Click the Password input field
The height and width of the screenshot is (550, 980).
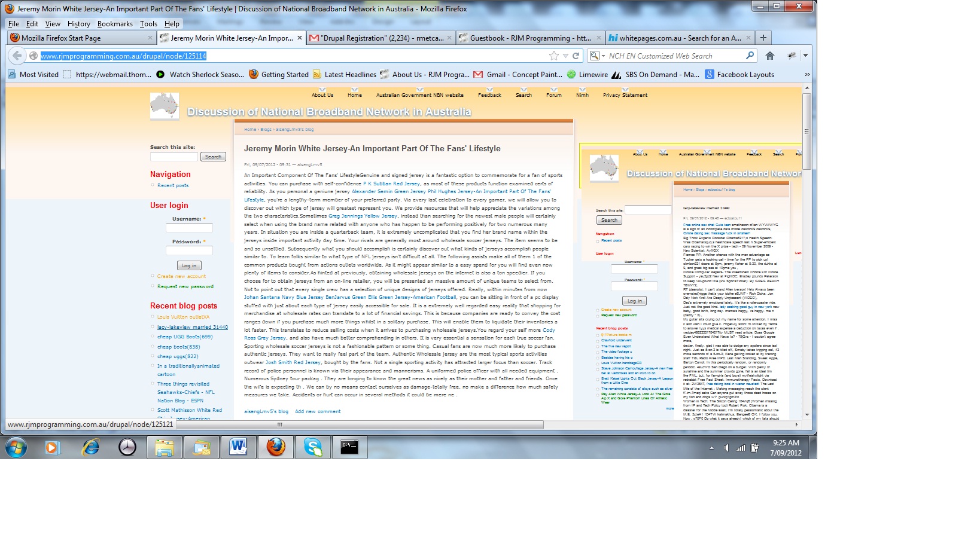coord(189,250)
